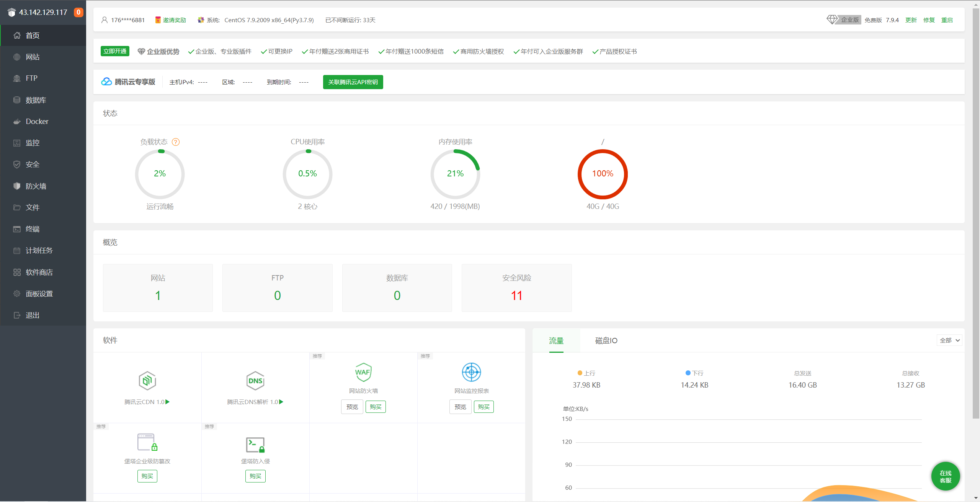Expand the 全部 network interface dropdown
The image size is (980, 502).
949,340
